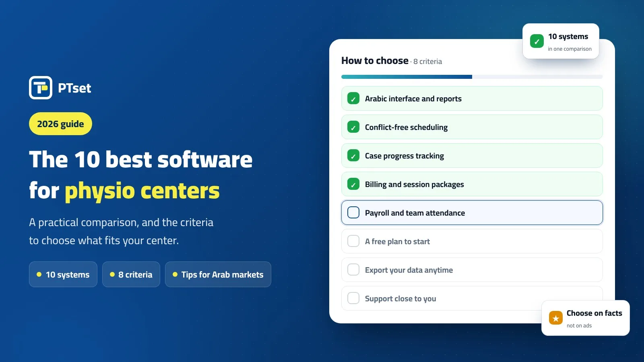Uncheck the Conflict-free scheduling checkbox
This screenshot has width=644, height=362.
[x=353, y=127]
